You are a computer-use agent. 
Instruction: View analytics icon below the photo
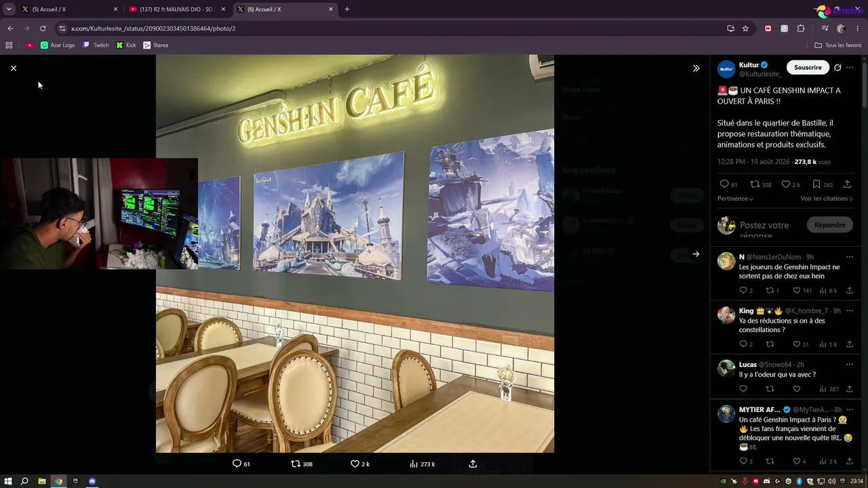click(x=414, y=464)
